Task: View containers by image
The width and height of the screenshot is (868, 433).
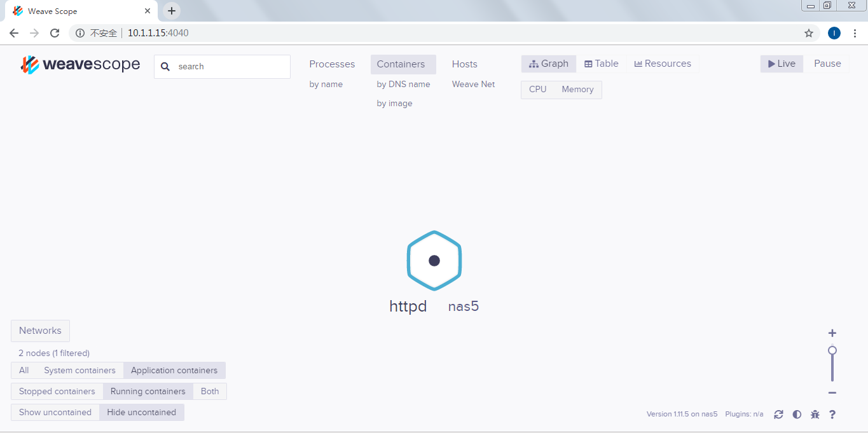Action: click(395, 104)
